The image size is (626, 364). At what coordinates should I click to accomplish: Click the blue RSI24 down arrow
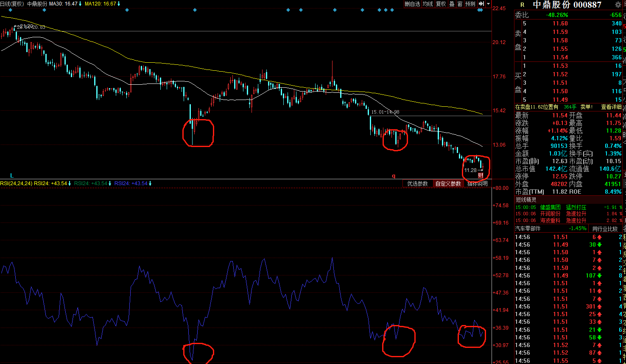(150, 183)
